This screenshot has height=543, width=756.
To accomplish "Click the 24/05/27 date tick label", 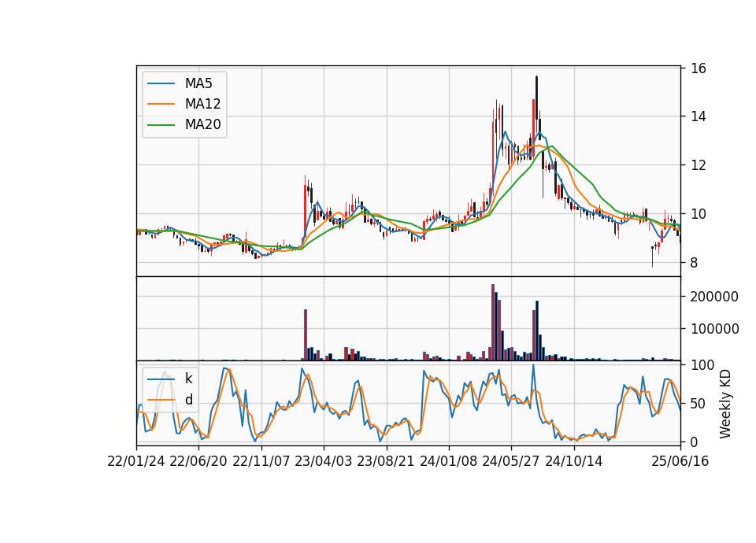I will click(x=511, y=461).
